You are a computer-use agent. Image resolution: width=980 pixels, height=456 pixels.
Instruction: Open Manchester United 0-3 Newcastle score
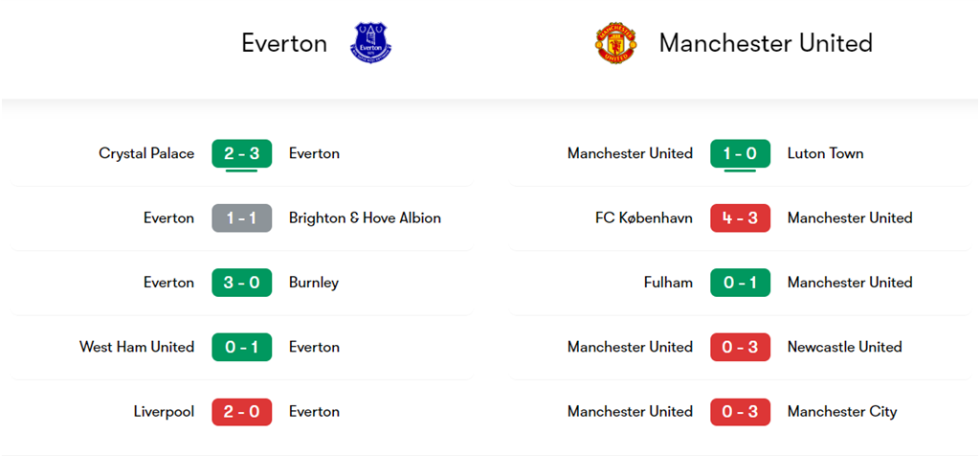pyautogui.click(x=740, y=347)
